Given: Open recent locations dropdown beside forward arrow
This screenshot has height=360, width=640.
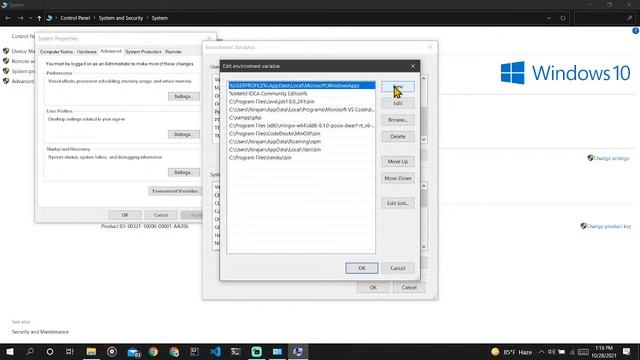Looking at the screenshot, I should (x=30, y=18).
